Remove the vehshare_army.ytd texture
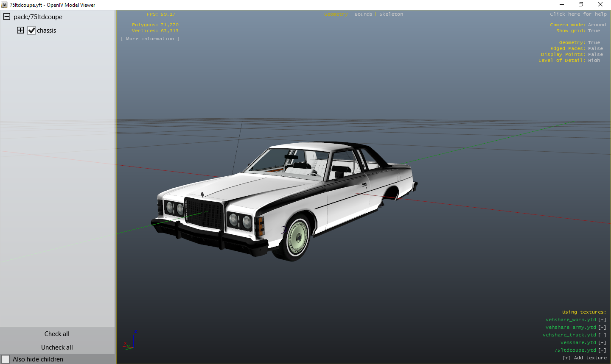 point(602,327)
